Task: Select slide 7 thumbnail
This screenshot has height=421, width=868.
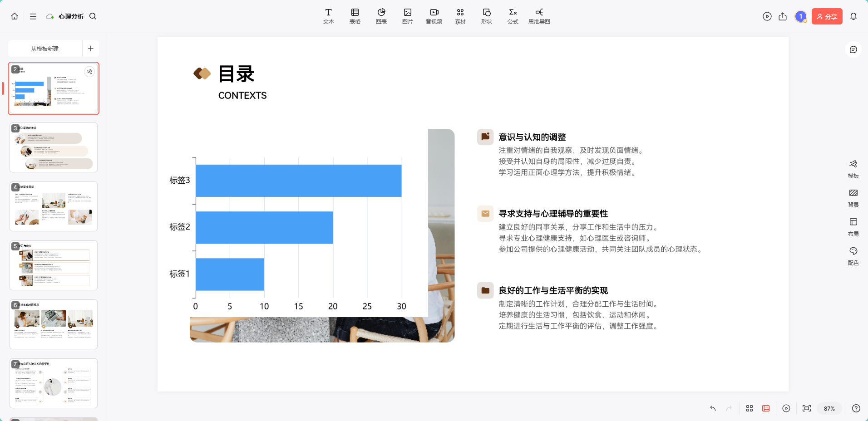Action: click(x=54, y=383)
